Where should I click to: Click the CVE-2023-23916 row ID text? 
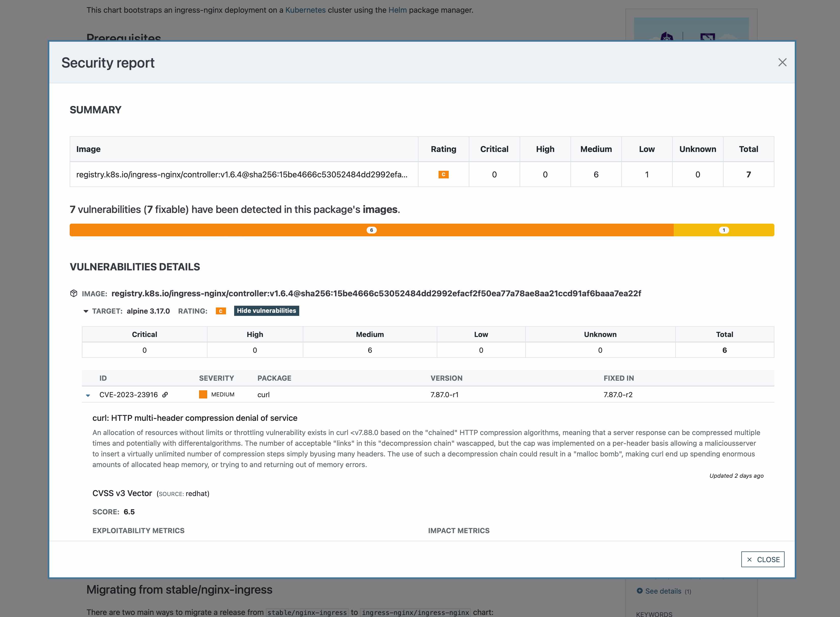pyautogui.click(x=129, y=395)
